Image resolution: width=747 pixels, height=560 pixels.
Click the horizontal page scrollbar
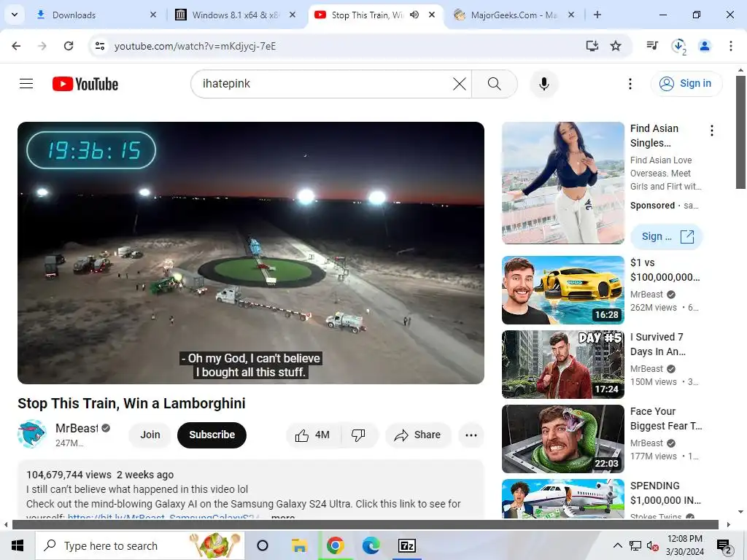[x=365, y=524]
